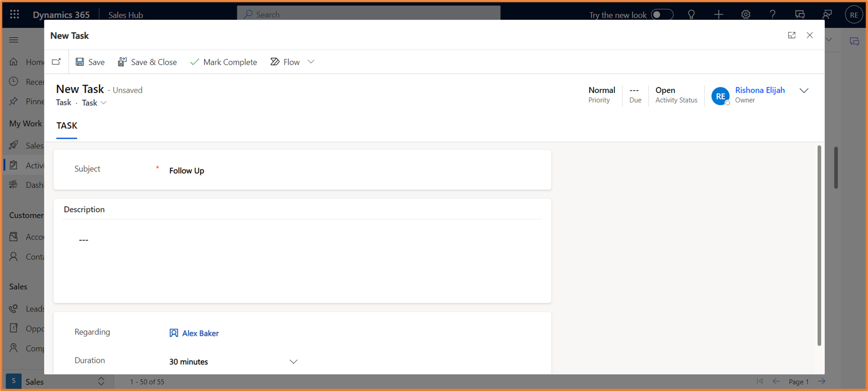Expand the New Task dialog to full screen
This screenshot has height=391, width=868.
tap(792, 35)
